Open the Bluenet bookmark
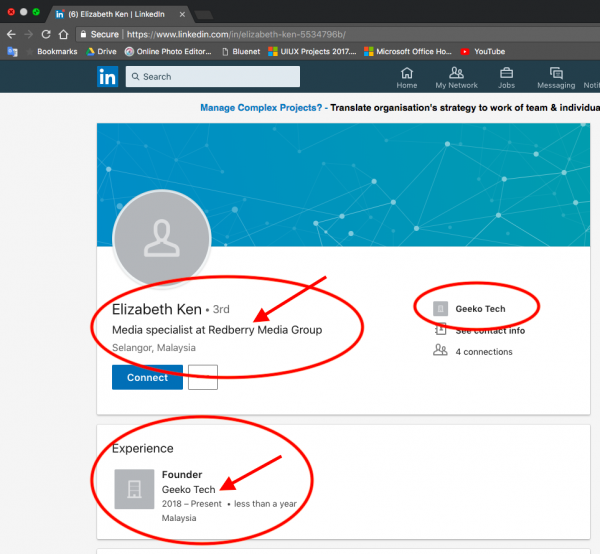This screenshot has width=600, height=554. [x=244, y=52]
